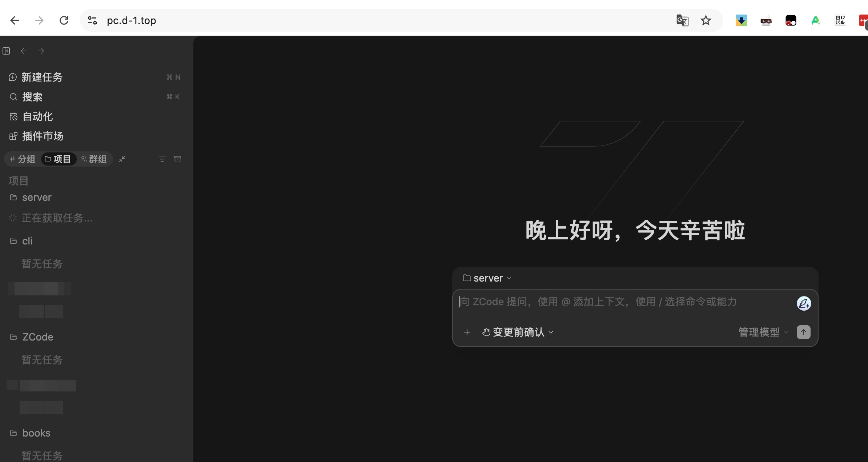The image size is (868, 462).
Task: Open the 自动化 section
Action: tap(95, 116)
